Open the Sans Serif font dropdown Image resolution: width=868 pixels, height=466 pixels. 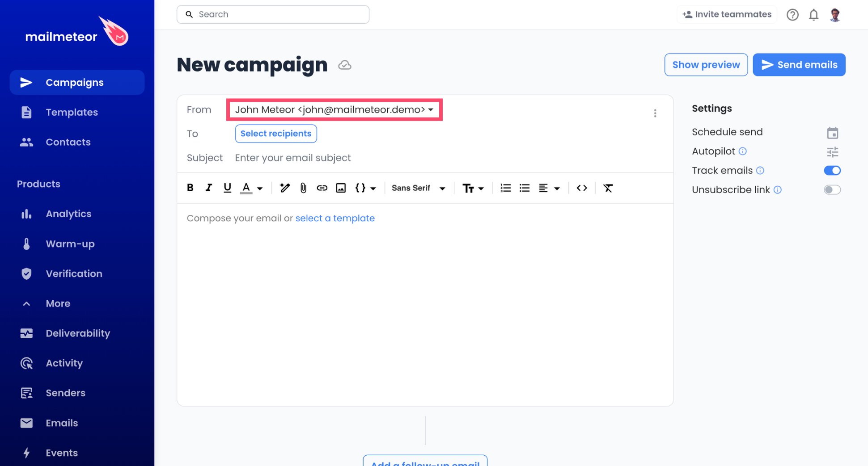coord(418,188)
